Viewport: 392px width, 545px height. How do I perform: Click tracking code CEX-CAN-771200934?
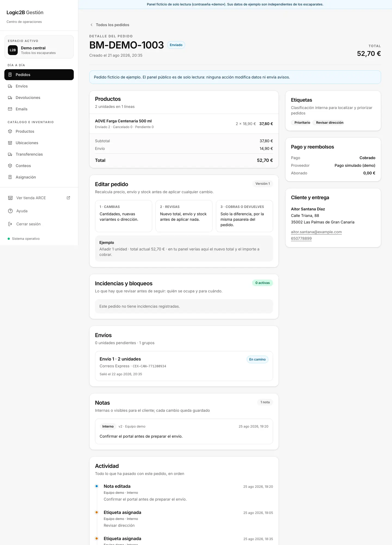click(x=149, y=366)
